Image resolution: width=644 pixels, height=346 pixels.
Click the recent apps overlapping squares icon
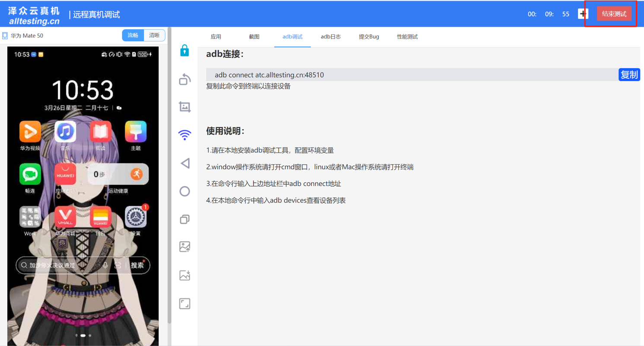[x=185, y=219]
